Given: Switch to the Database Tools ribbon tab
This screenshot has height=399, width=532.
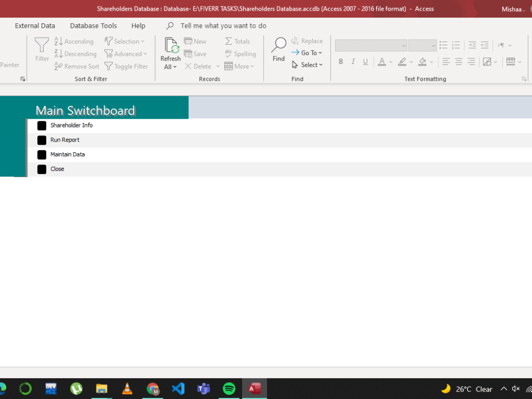Looking at the screenshot, I should (x=93, y=26).
